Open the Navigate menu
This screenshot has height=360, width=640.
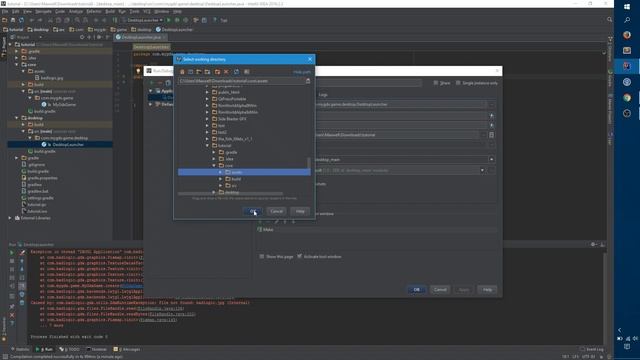click(43, 11)
